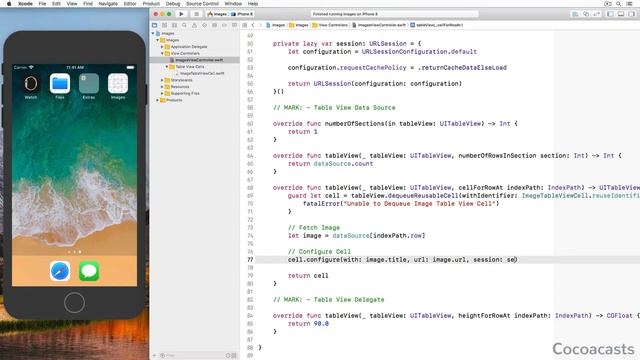Screen dimensions: 640x360
Task: Open the Debug menu
Action: [x=173, y=4]
